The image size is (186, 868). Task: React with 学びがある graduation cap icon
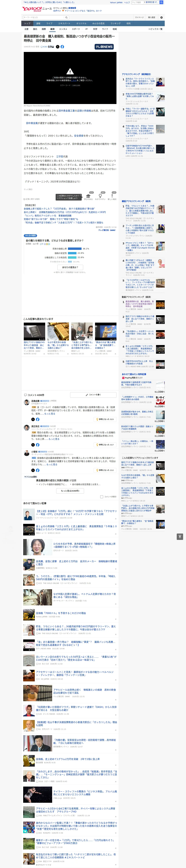(89, 196)
